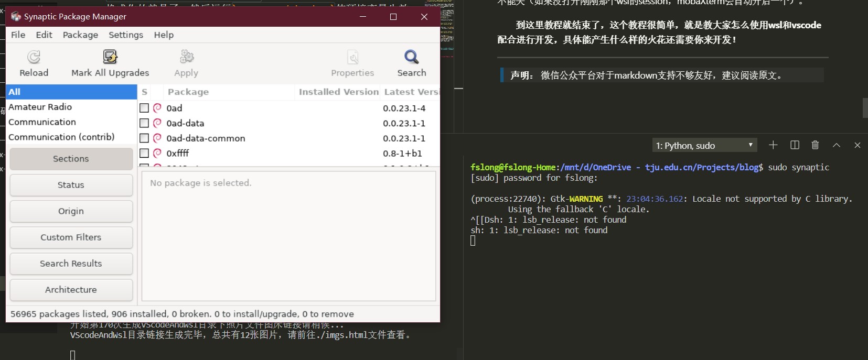
Task: Select the Communication section
Action: click(x=71, y=122)
